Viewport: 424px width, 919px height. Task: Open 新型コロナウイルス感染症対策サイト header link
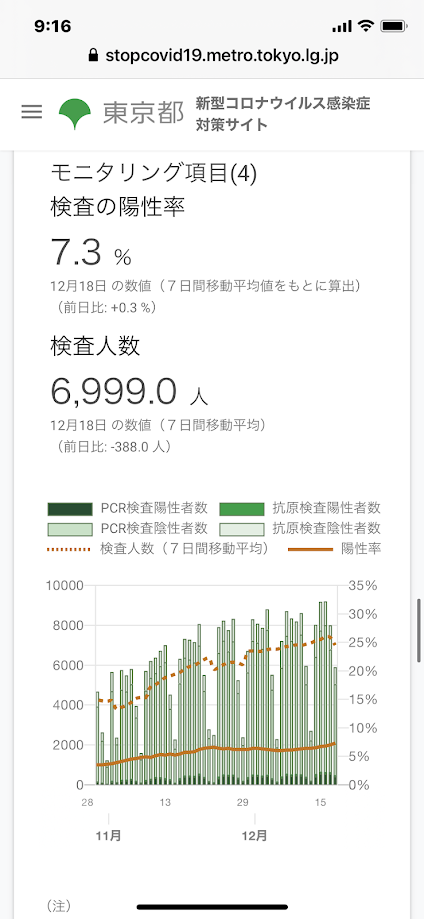pos(283,114)
